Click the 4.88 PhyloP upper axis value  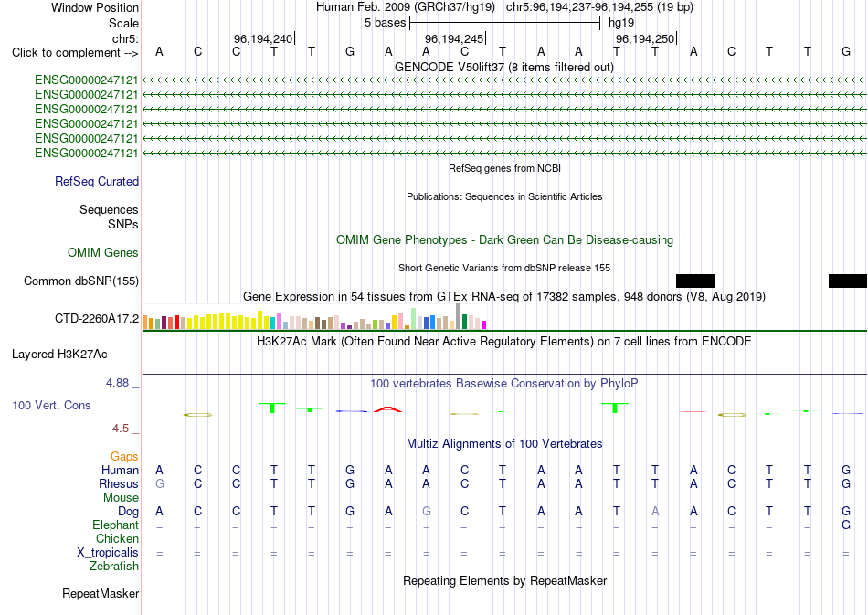coord(117,383)
